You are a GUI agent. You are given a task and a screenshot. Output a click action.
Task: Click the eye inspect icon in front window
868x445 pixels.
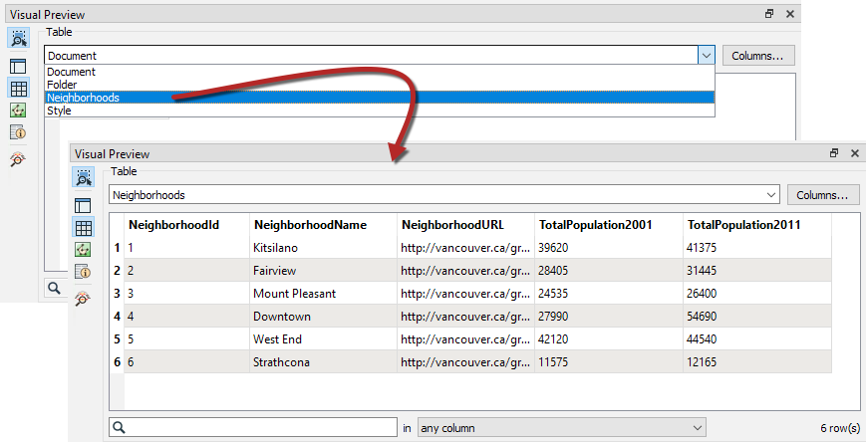pos(83,298)
